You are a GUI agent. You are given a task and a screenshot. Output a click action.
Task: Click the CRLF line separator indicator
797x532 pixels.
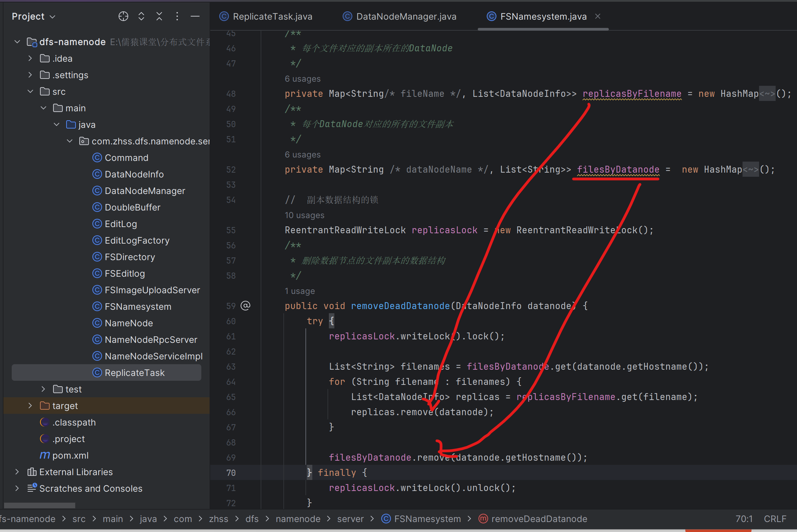[x=775, y=519]
